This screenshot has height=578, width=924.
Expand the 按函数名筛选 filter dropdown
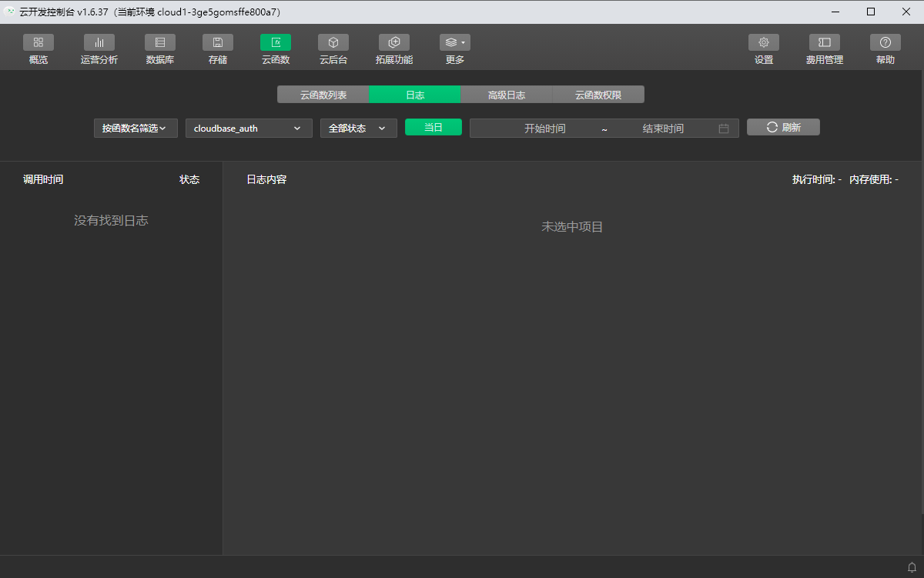tap(136, 129)
